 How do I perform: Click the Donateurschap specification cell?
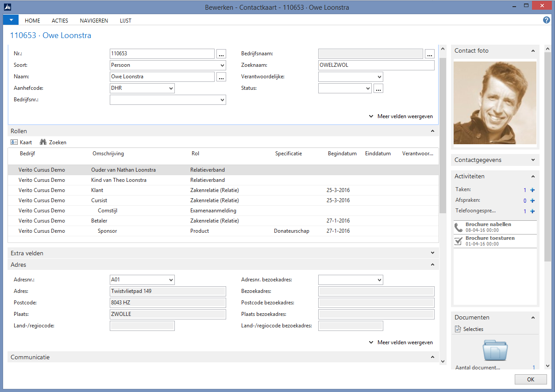(292, 231)
